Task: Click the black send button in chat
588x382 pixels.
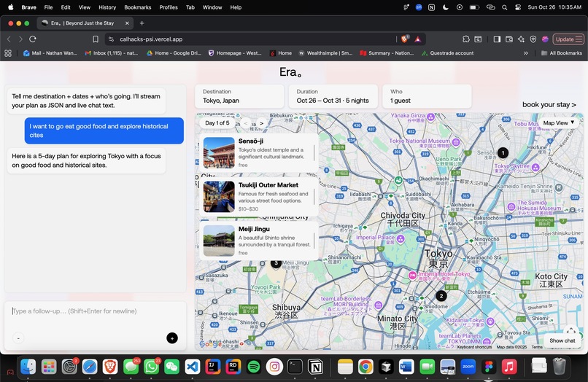Action: pyautogui.click(x=172, y=338)
